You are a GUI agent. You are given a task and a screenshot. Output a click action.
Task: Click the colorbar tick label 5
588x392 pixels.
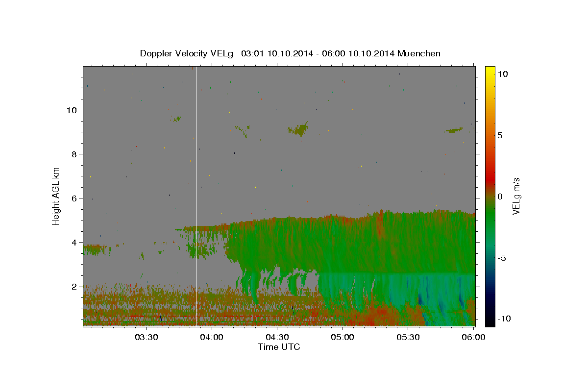(x=500, y=135)
